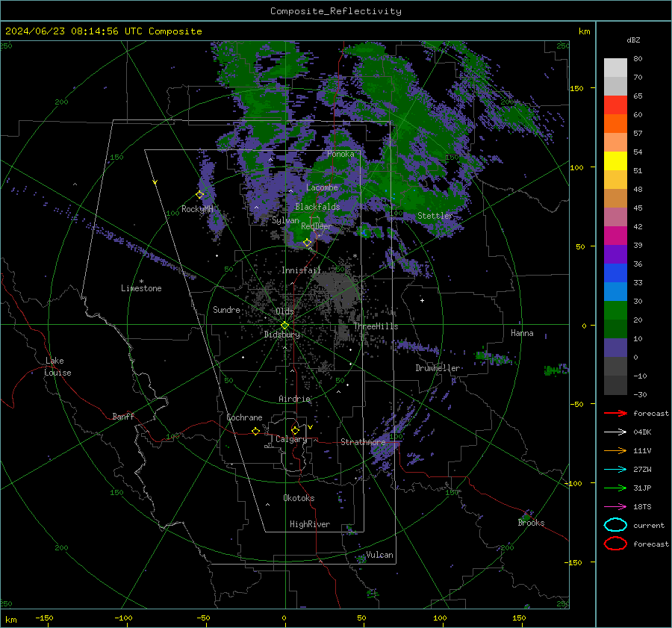Pick the light gray 70–80 dBZ swatch

615,68
